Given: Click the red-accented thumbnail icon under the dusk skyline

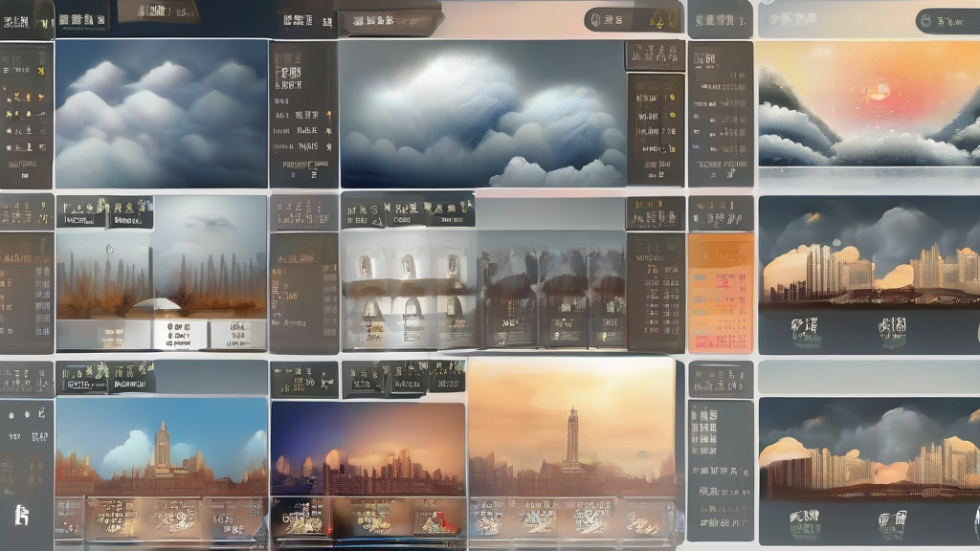Looking at the screenshot, I should (438, 519).
